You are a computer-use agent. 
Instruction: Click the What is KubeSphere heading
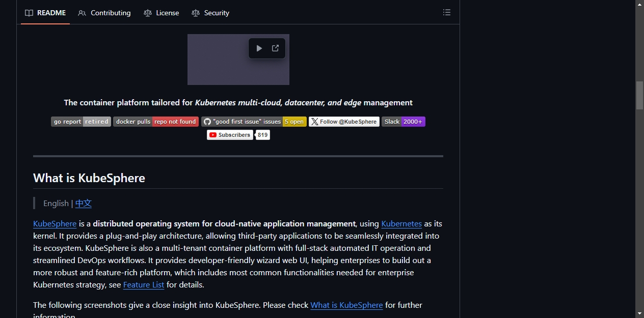[x=89, y=178]
